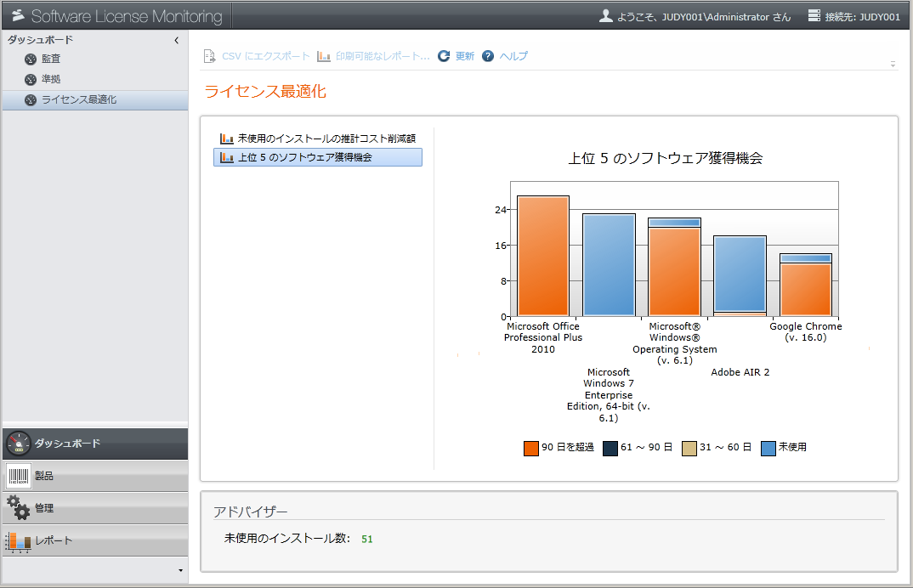Click the アドバイザー section heading
This screenshot has height=588, width=913.
tap(251, 512)
